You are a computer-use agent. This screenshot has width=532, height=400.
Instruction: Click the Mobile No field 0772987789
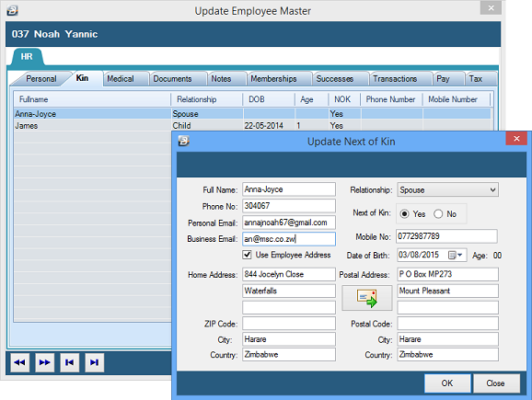click(x=446, y=236)
